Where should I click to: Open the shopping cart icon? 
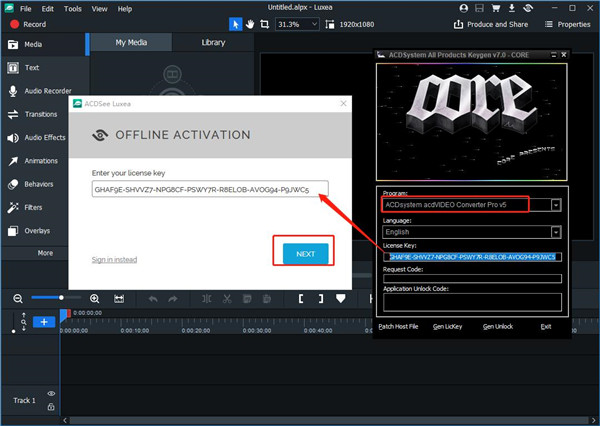tap(496, 8)
